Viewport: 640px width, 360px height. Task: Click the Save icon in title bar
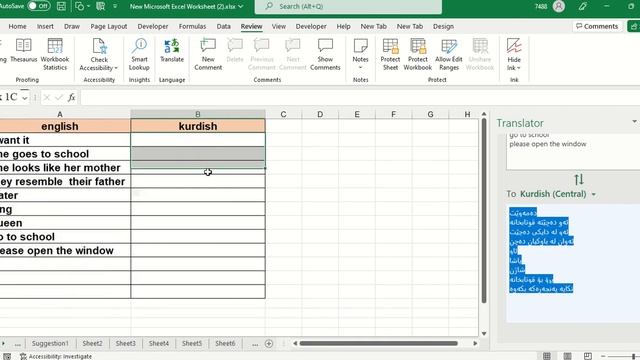[61, 6]
